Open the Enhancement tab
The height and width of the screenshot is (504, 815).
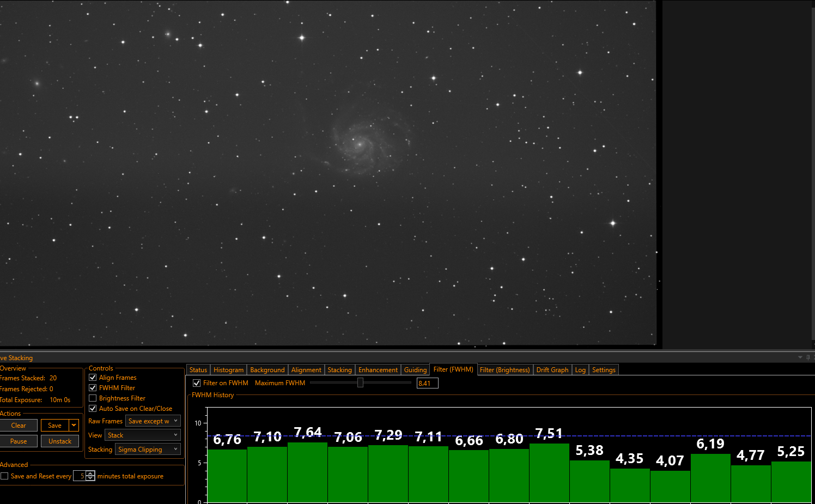378,370
